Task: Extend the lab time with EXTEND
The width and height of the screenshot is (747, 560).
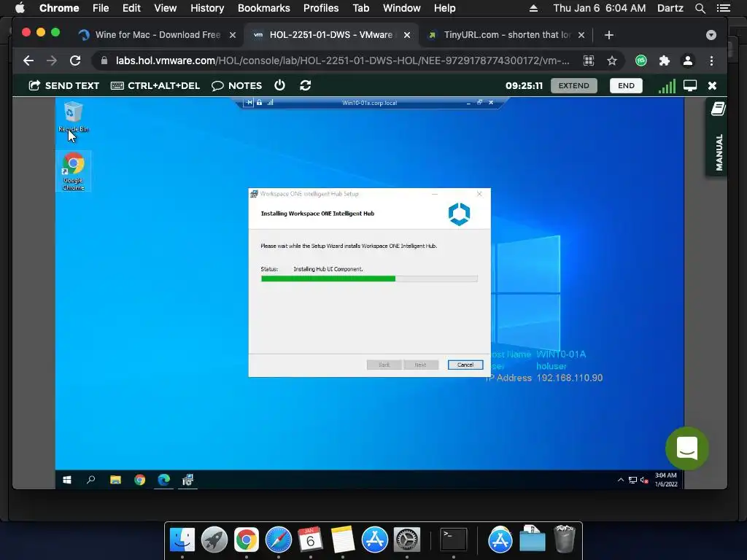Action: [573, 86]
